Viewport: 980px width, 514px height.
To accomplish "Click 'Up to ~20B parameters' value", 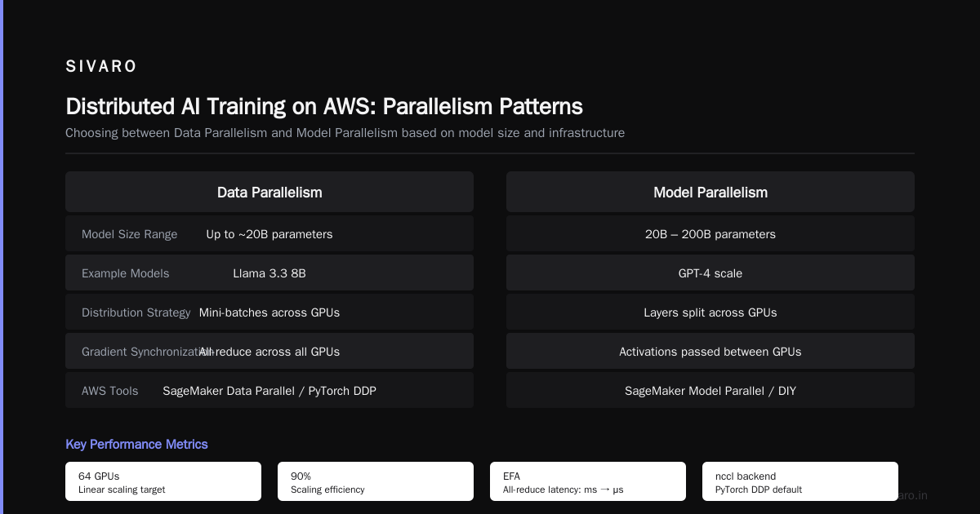I will (269, 234).
